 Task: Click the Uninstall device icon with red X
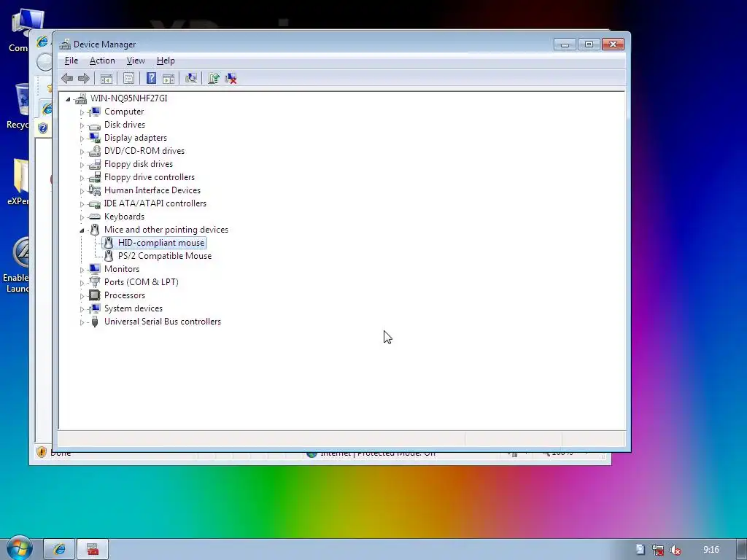click(x=231, y=79)
